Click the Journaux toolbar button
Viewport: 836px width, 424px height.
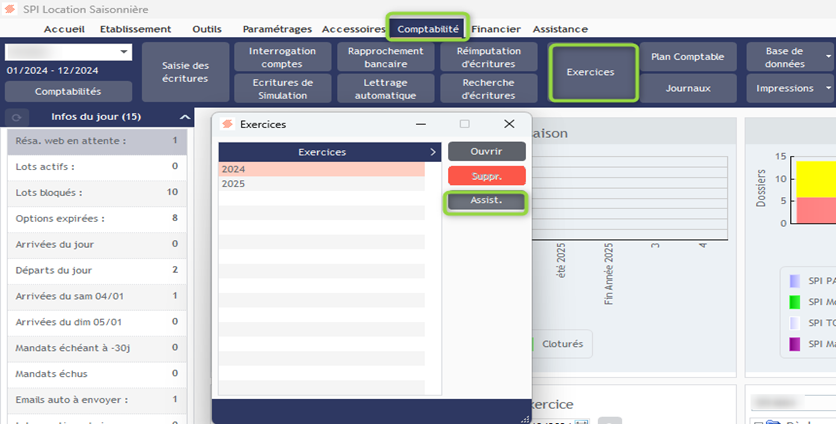(x=688, y=88)
